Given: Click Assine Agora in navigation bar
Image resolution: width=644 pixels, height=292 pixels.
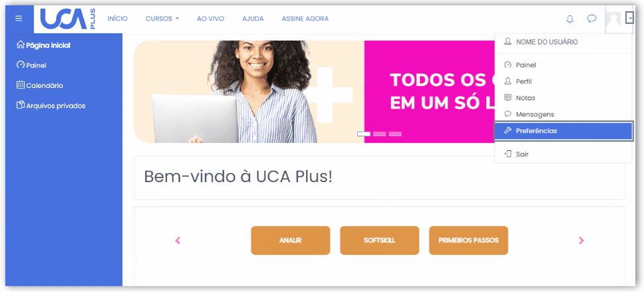Looking at the screenshot, I should (x=305, y=19).
